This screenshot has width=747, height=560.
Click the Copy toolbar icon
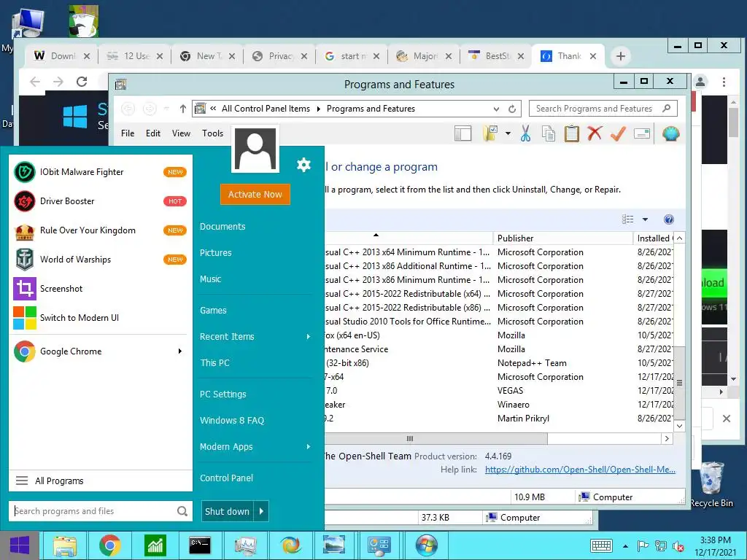[x=549, y=134]
